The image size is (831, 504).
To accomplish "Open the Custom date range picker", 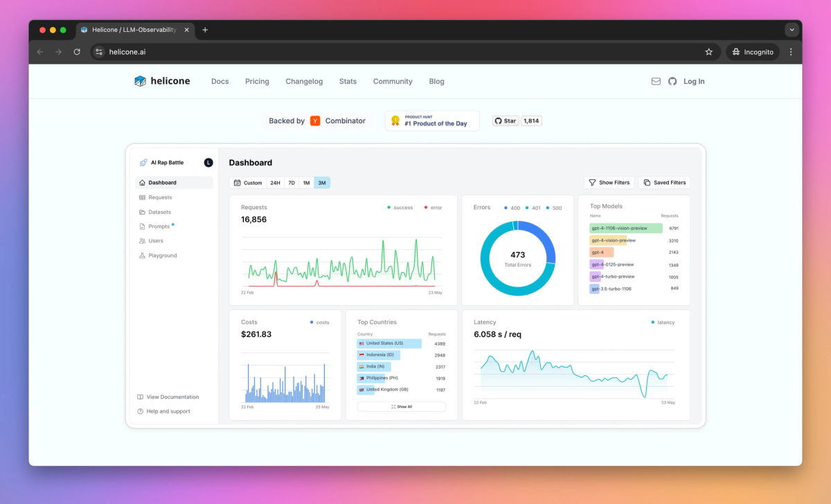I will pos(248,183).
